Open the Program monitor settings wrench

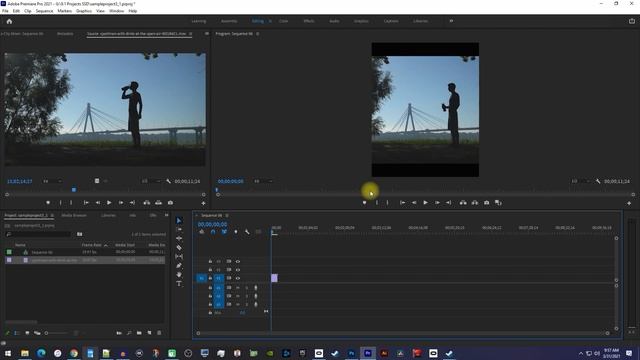[598, 181]
